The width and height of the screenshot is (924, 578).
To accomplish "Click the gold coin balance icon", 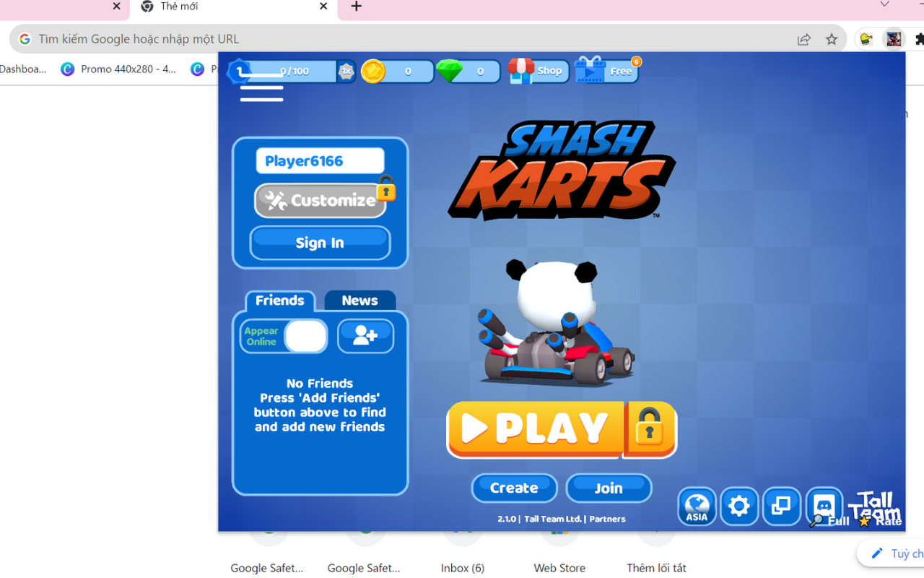I will (373, 71).
